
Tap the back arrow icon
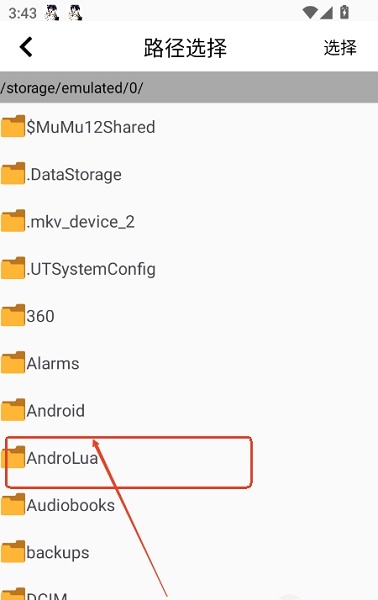pyautogui.click(x=26, y=47)
